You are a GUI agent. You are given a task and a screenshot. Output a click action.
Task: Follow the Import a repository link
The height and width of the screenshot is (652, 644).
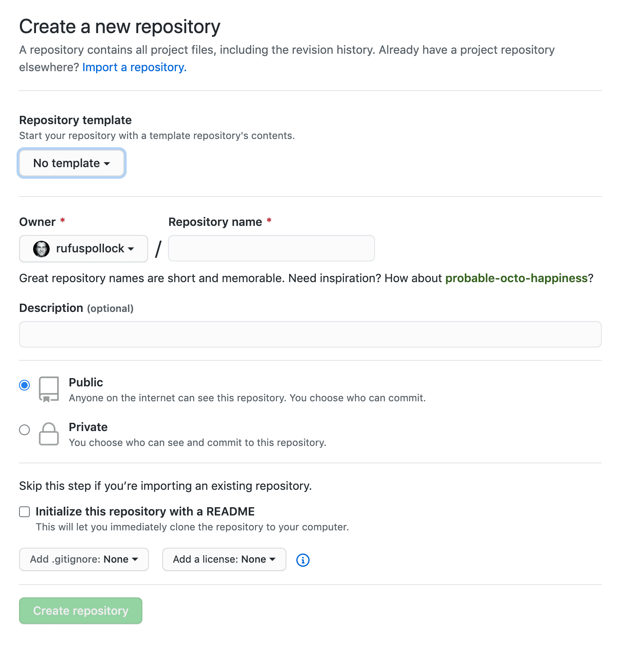tap(135, 67)
